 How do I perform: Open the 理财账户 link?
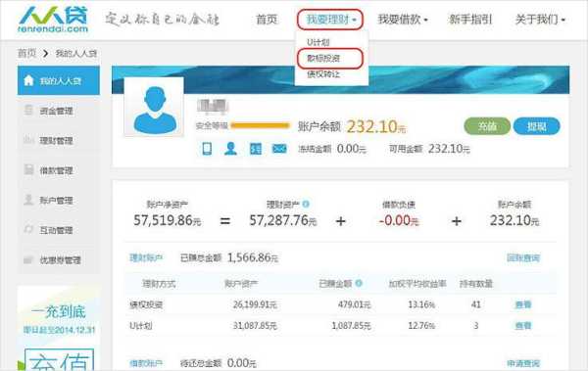(x=146, y=257)
